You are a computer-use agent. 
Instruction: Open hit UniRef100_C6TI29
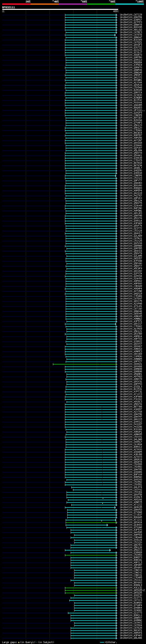coord(131,15)
